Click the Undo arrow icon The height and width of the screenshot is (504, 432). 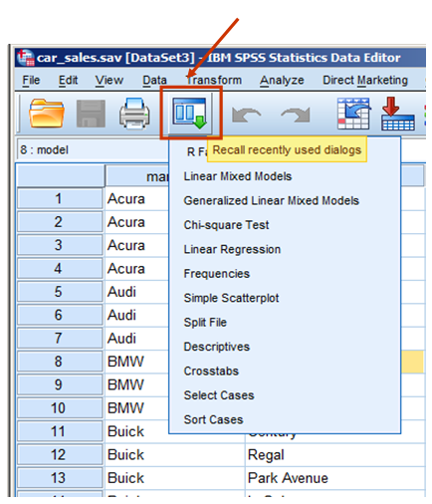click(246, 115)
